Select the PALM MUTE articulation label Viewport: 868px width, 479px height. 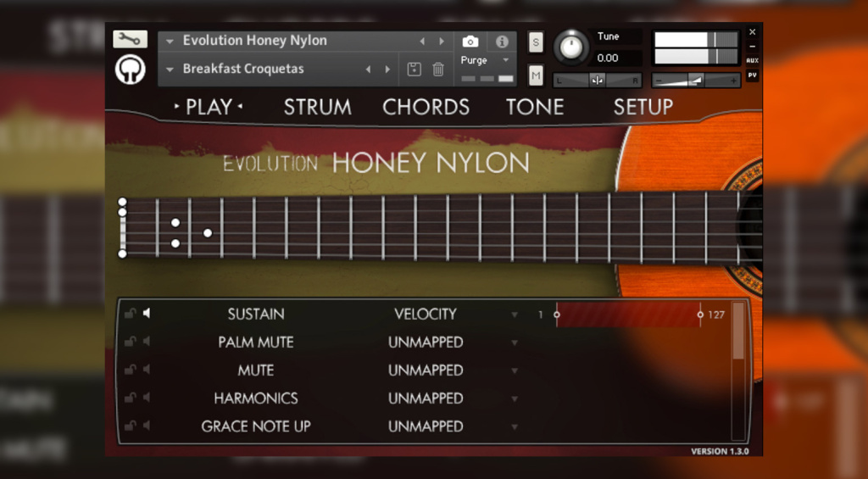click(256, 343)
